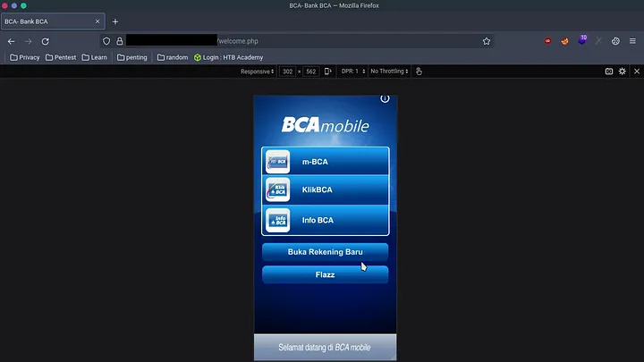Open the purple cube extension icon
Viewport: 644px width, 362px height.
pos(582,40)
